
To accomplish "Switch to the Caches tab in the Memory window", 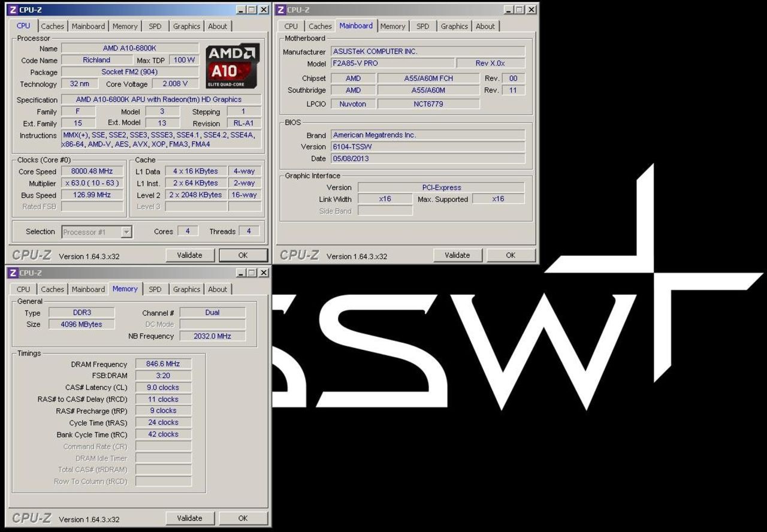I will click(53, 289).
